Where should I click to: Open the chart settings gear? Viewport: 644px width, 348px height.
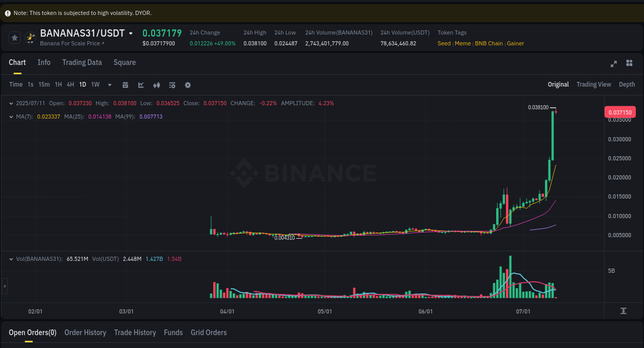coord(187,85)
